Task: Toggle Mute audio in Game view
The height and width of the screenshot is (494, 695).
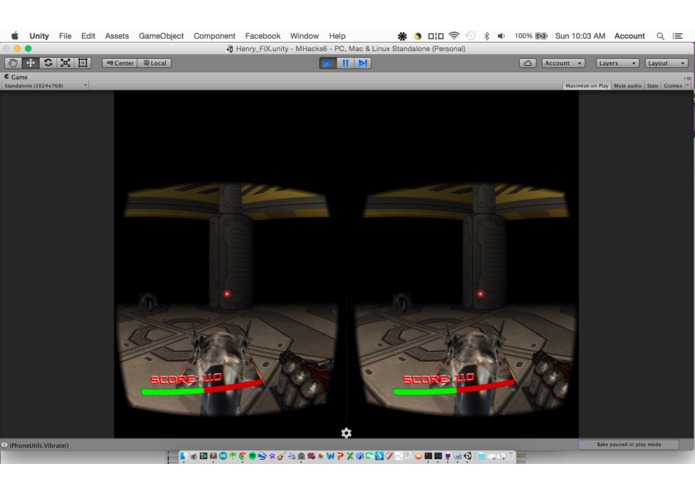Action: coord(627,86)
